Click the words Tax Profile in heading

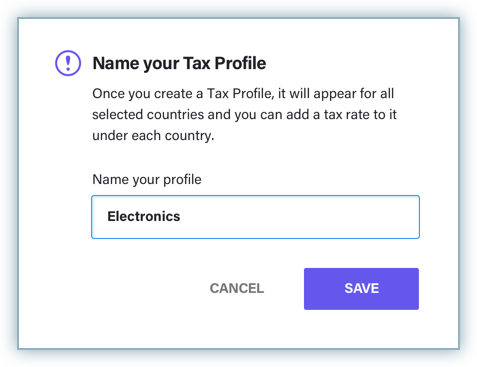coord(225,63)
